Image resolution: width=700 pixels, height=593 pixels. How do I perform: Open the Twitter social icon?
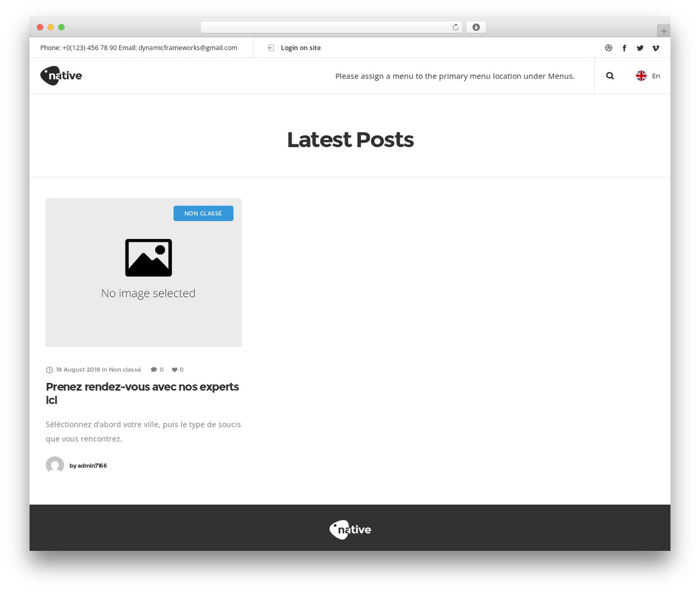[640, 48]
